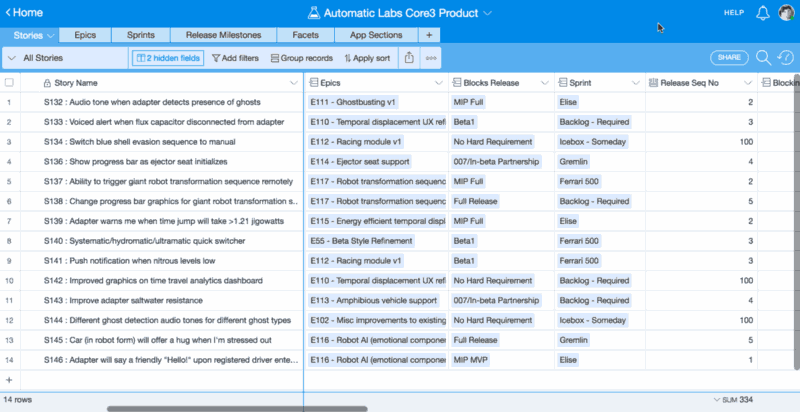Image resolution: width=800 pixels, height=412 pixels.
Task: Open the HELP link
Action: click(734, 13)
